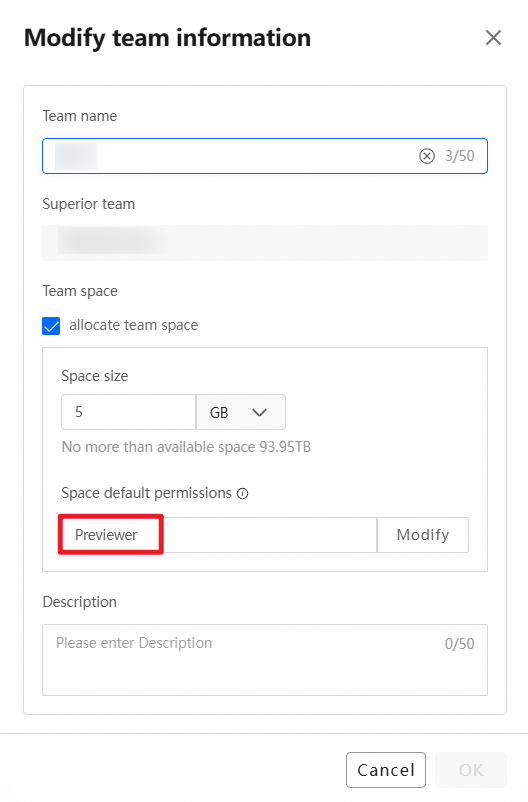Close the Modify team information dialog

pyautogui.click(x=493, y=37)
